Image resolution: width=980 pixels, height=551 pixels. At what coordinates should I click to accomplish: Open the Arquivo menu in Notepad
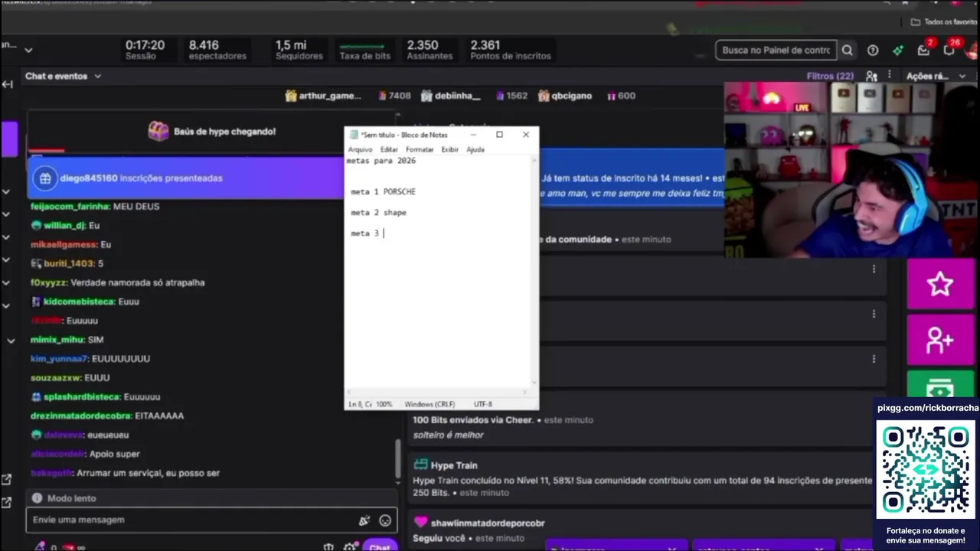(360, 149)
